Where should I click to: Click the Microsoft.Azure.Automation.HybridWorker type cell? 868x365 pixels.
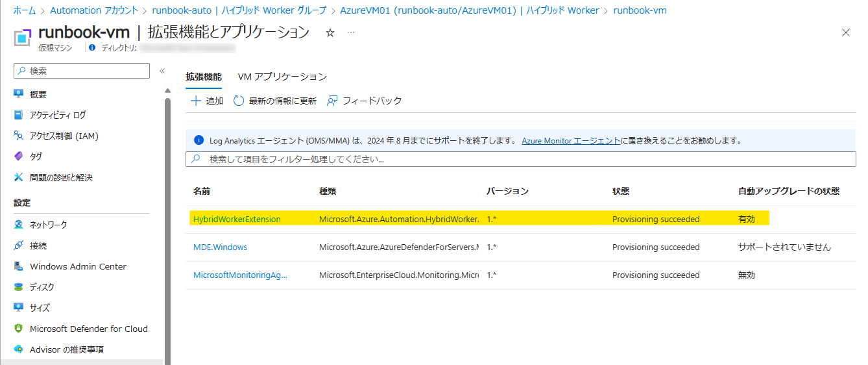(x=399, y=220)
